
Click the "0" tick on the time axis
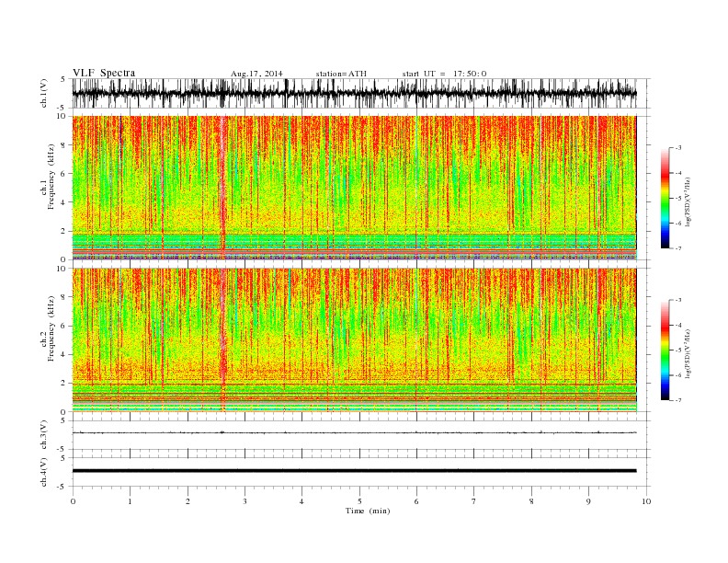pos(73,501)
